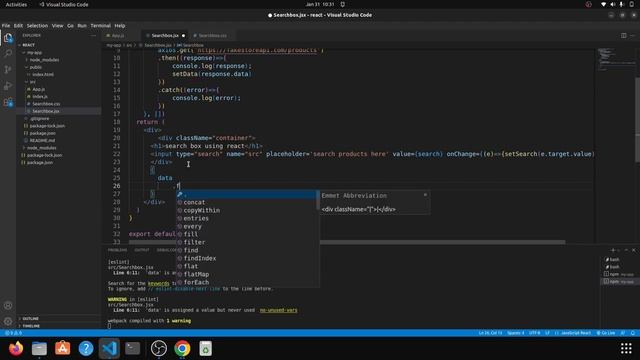Open new terminal dropdown arrow
The width and height of the screenshot is (640, 360).
click(619, 250)
